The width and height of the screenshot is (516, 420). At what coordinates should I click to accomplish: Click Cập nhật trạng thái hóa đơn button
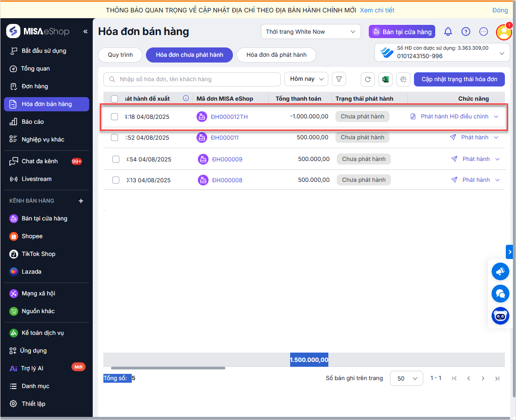[459, 79]
